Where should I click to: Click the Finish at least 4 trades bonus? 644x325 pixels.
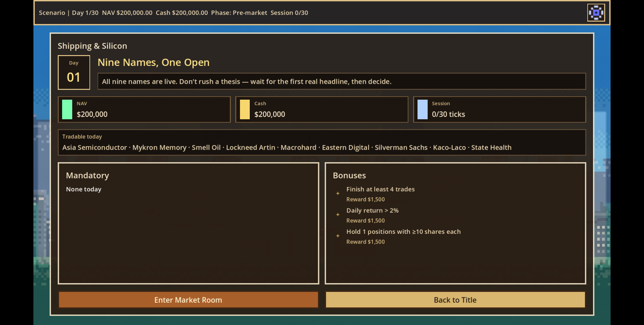click(380, 190)
